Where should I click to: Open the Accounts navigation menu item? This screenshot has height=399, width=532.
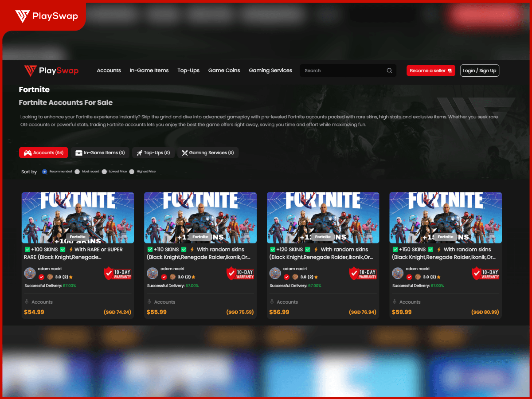(x=109, y=70)
